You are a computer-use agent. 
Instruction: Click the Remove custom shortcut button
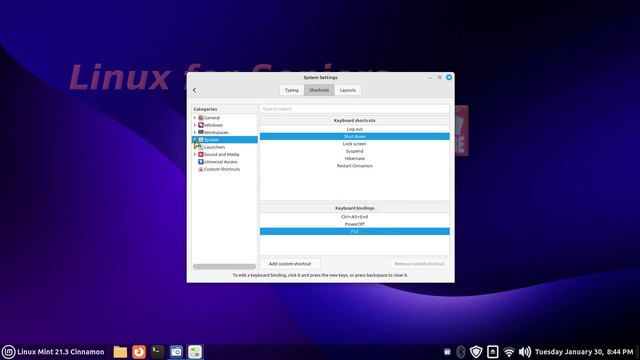pos(419,264)
